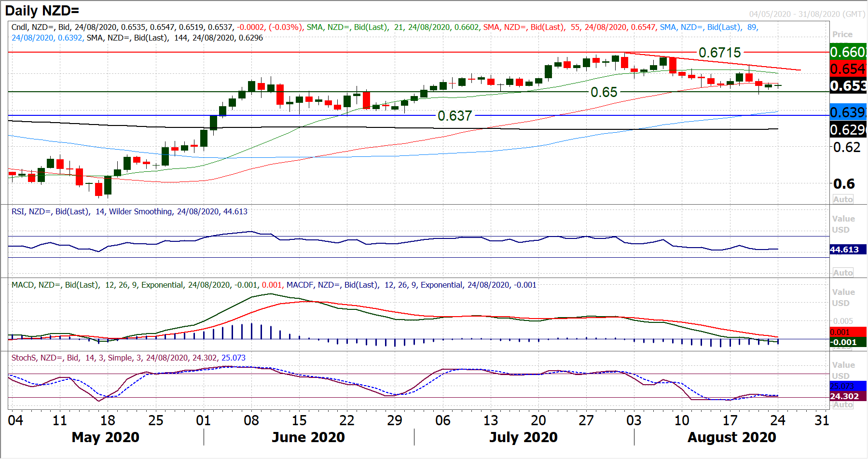This screenshot has height=459, width=868.
Task: Click date 24 on the time axis
Action: tap(777, 420)
